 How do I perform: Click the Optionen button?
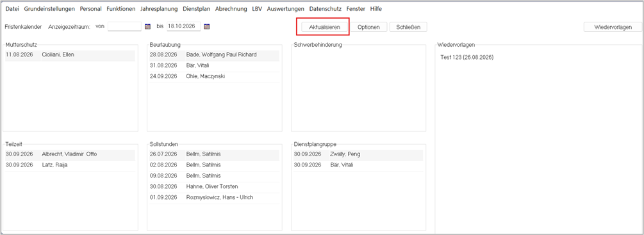pos(369,27)
